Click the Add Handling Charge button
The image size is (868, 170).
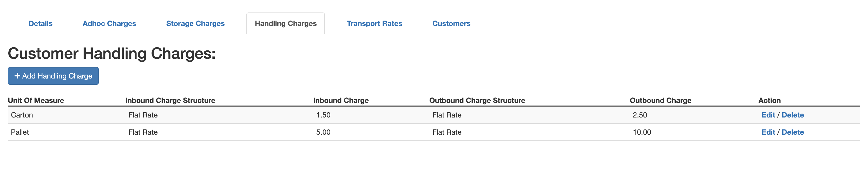pyautogui.click(x=53, y=76)
